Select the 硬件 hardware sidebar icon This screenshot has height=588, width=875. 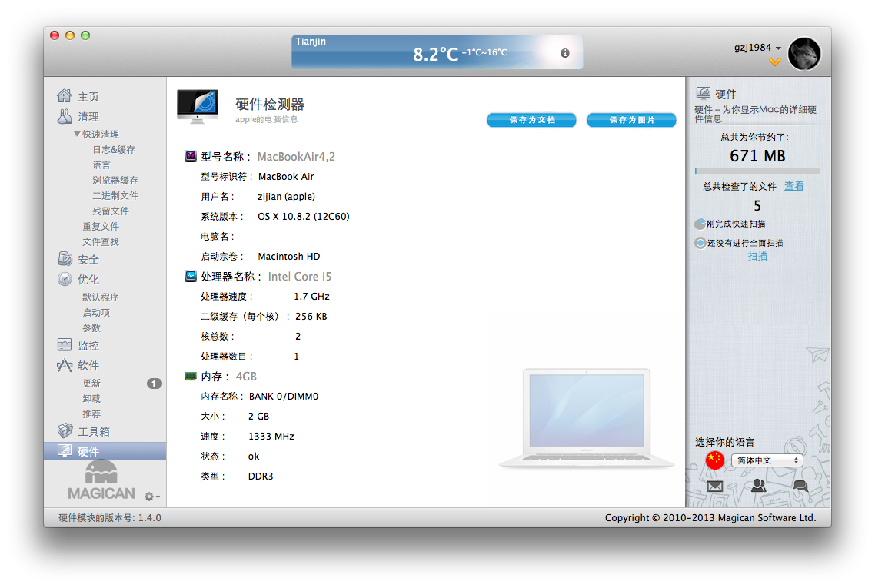[x=65, y=450]
